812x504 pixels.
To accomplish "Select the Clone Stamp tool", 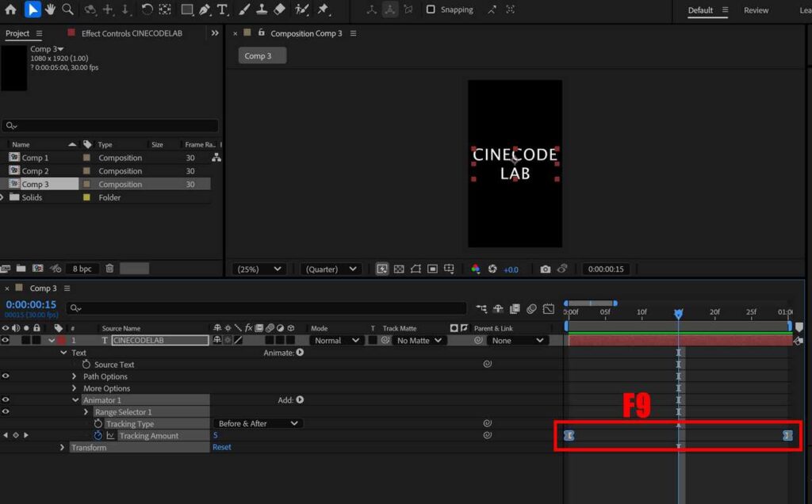I will (x=262, y=10).
